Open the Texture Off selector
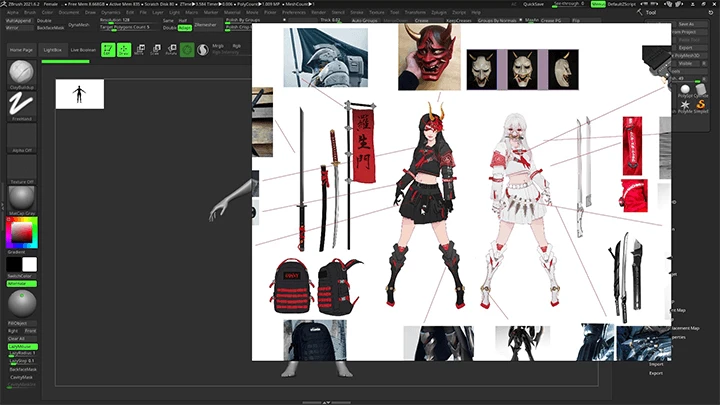Viewport: 720px width, 405px height. click(x=21, y=169)
